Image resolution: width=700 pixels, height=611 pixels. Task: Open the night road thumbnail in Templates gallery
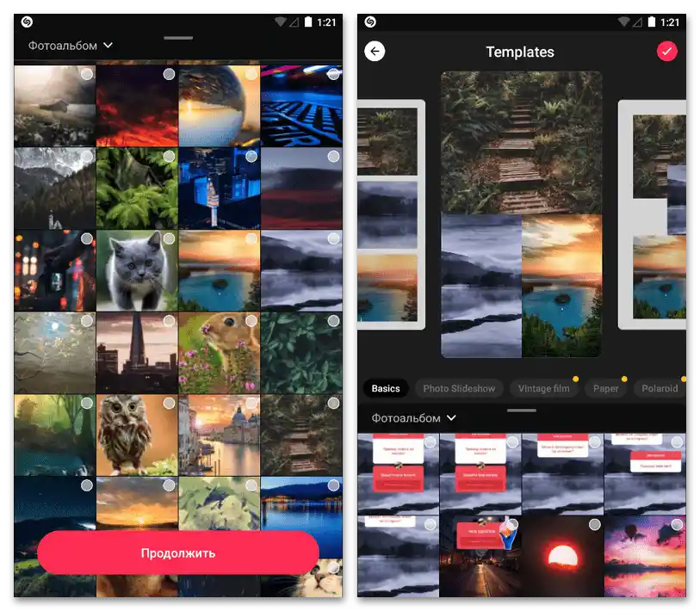pyautogui.click(x=480, y=557)
